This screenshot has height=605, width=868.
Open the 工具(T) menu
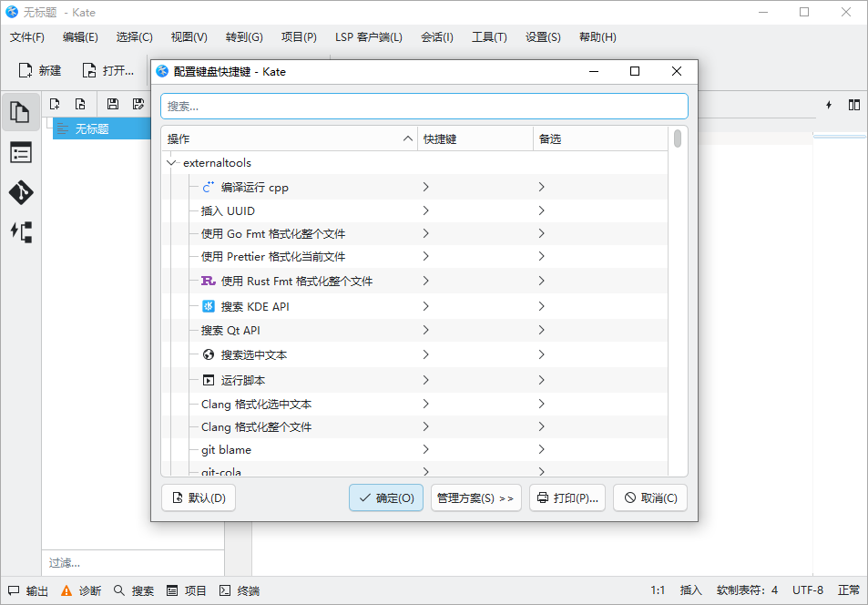point(489,37)
